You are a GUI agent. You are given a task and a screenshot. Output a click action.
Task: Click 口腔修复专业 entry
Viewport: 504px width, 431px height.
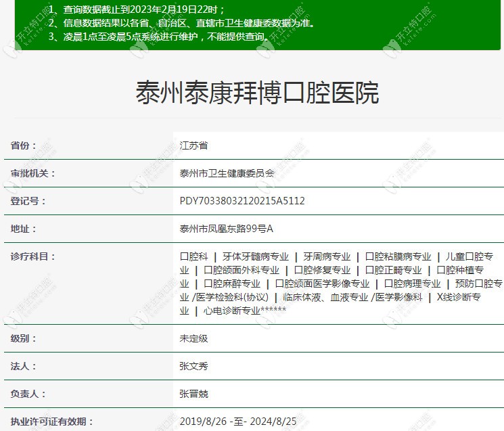322,270
